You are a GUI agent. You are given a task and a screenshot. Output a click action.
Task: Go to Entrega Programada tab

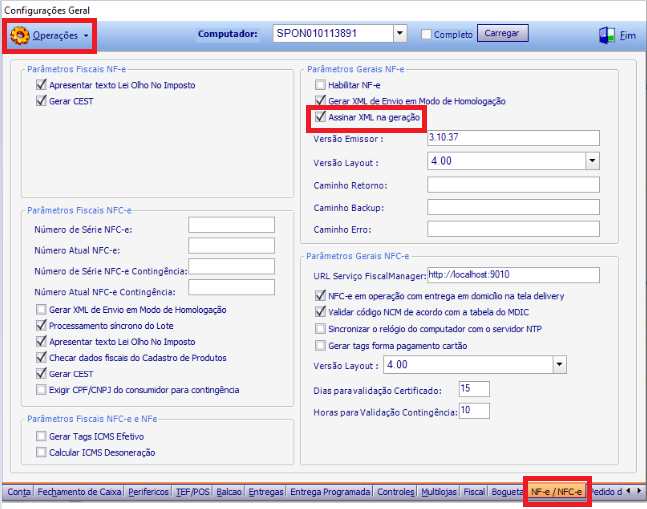[330, 492]
